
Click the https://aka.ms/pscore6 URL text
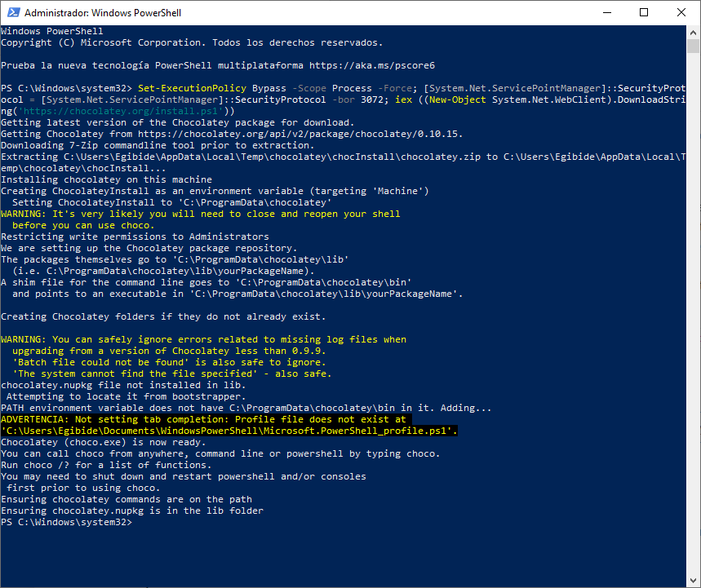(372, 66)
